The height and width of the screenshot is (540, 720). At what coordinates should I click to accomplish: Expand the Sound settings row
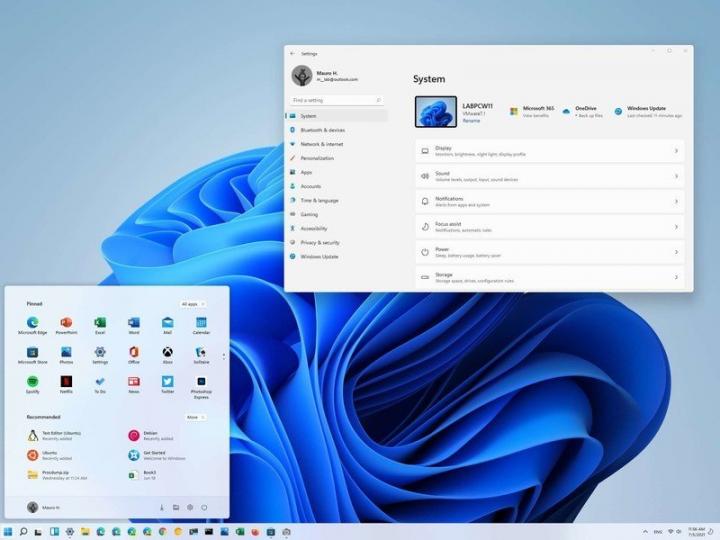tap(548, 176)
